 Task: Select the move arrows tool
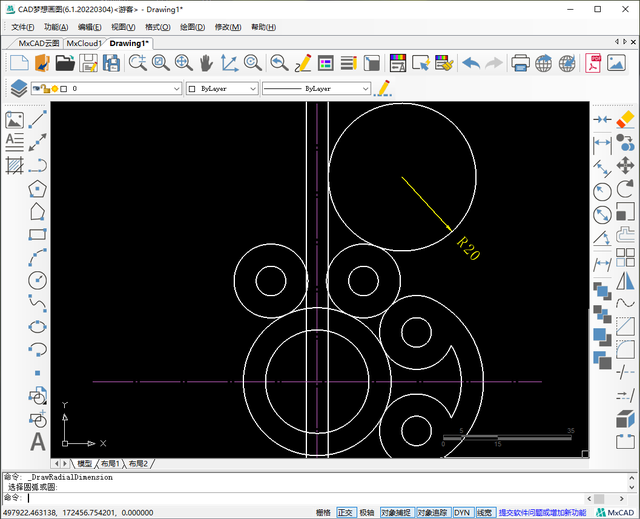626,165
